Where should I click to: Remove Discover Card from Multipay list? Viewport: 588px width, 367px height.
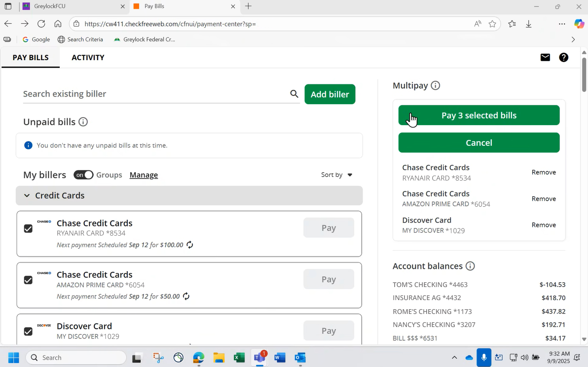[543, 225]
